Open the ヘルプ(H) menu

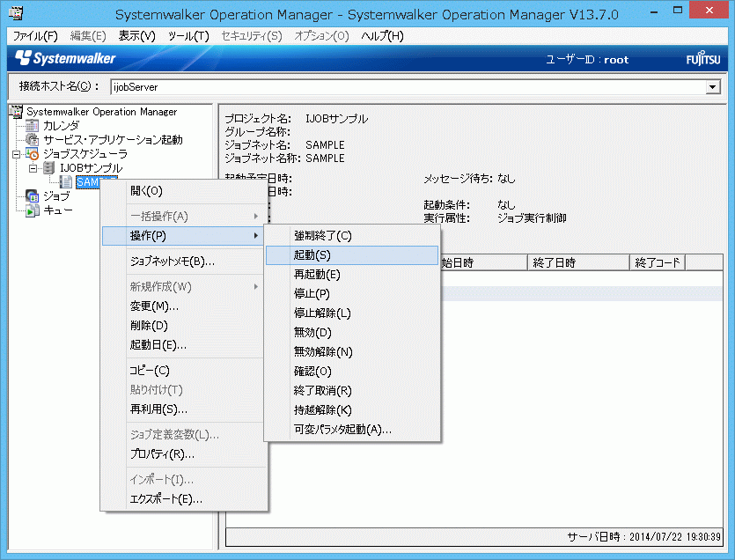[382, 36]
